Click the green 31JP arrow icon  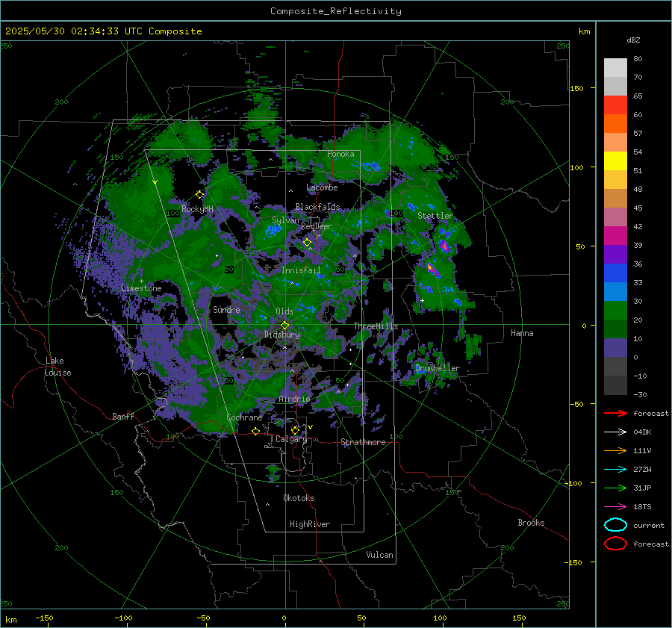(x=615, y=488)
